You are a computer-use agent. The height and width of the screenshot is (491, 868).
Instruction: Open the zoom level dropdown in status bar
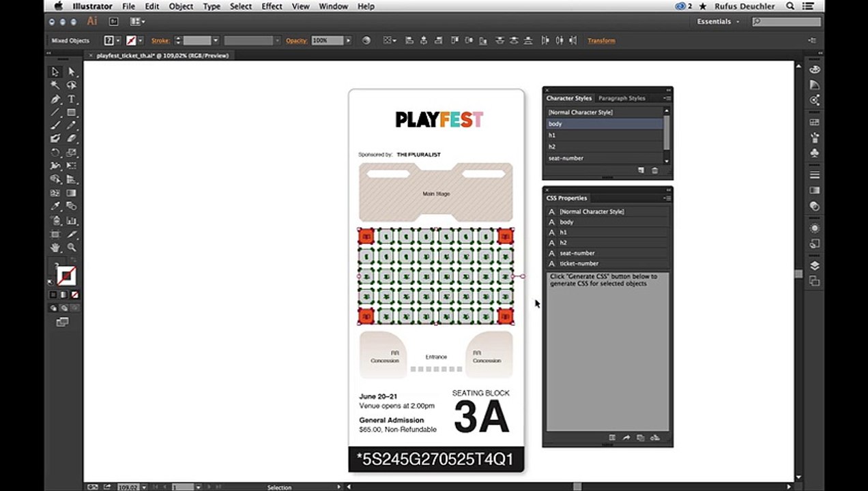coord(143,487)
